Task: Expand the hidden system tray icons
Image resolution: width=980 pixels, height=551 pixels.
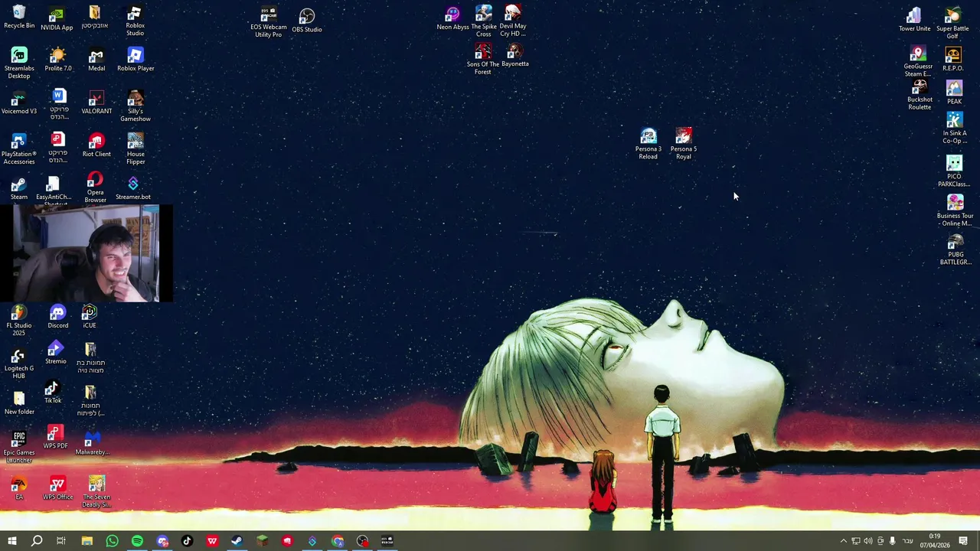Action: pyautogui.click(x=843, y=541)
